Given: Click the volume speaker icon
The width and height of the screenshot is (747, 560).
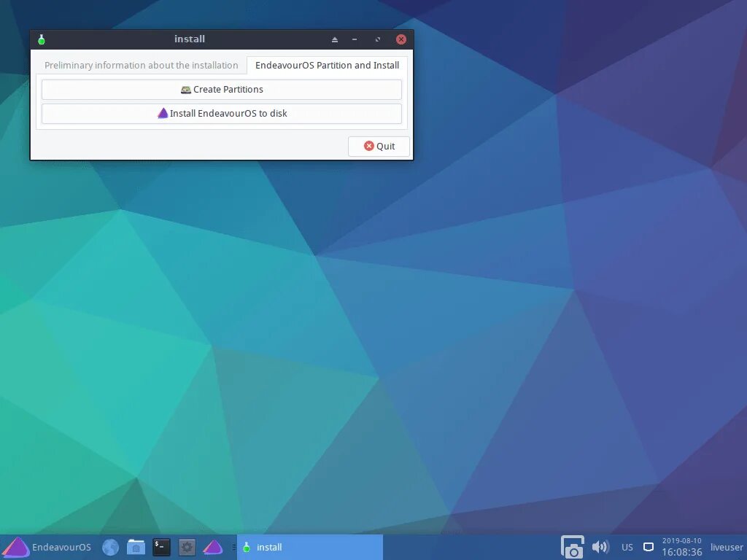Looking at the screenshot, I should coord(600,547).
